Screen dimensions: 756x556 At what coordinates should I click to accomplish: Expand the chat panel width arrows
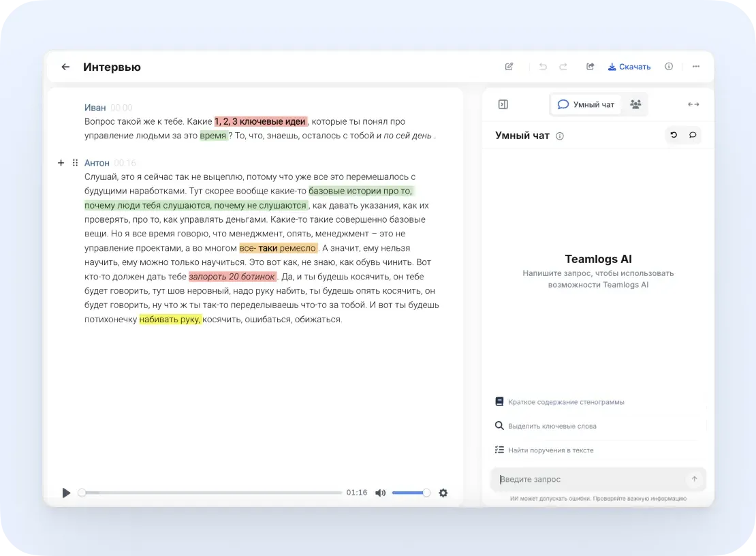(x=693, y=104)
